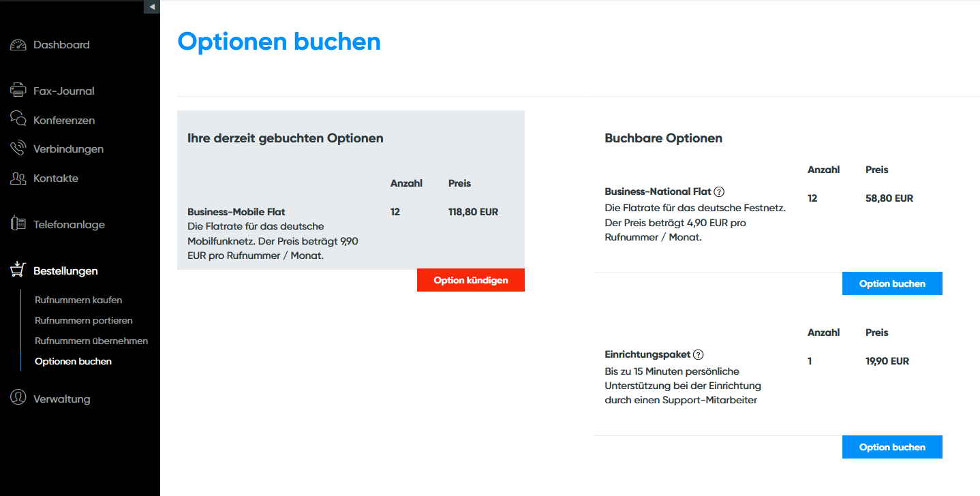Click the Dashboard speedometer icon
This screenshot has height=496, width=980.
[18, 45]
